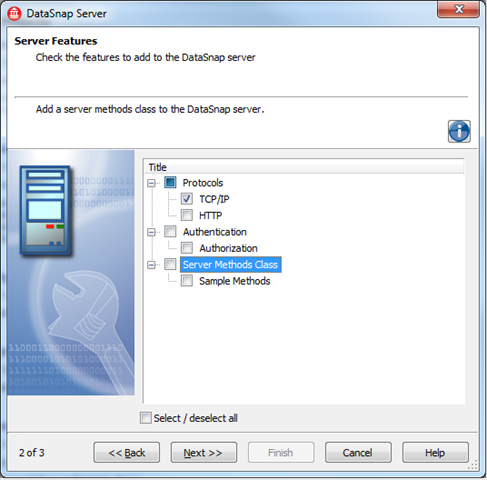Viewport: 487px width, 480px height.
Task: Toggle the Protocols checkbox
Action: click(x=170, y=182)
